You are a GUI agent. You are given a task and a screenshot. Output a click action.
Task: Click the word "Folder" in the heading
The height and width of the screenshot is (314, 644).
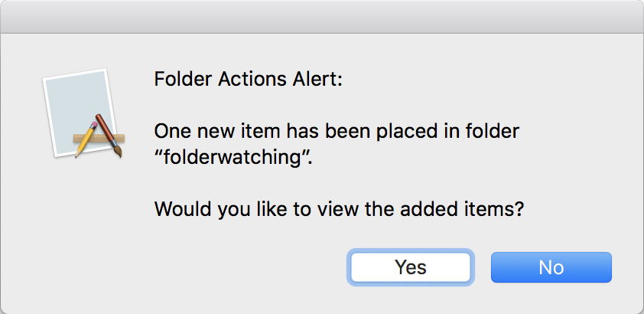point(180,80)
